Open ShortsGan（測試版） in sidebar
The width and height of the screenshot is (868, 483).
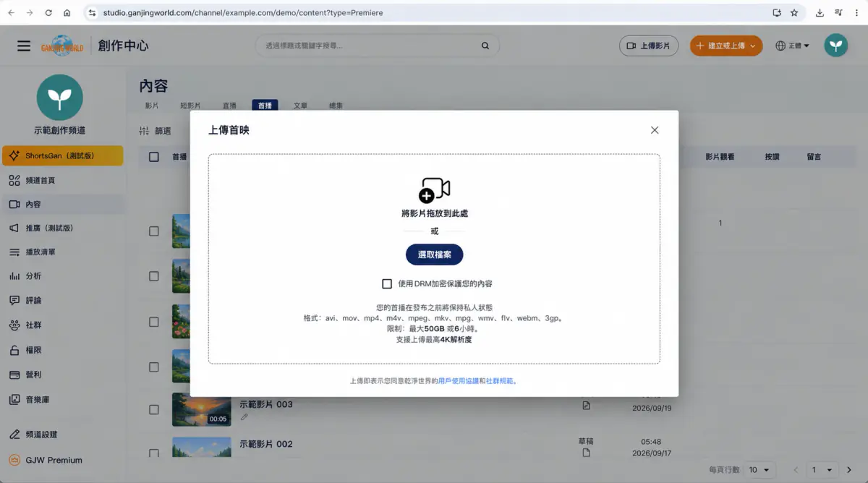(62, 155)
